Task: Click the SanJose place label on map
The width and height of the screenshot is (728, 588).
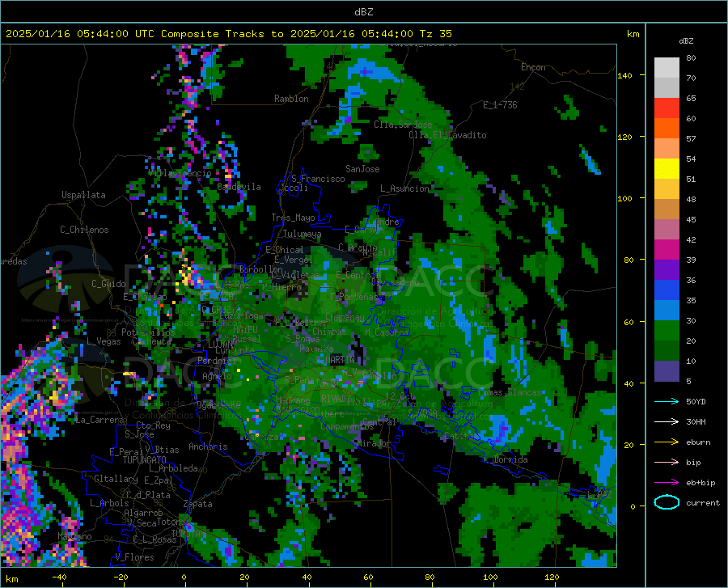Action: pos(362,169)
